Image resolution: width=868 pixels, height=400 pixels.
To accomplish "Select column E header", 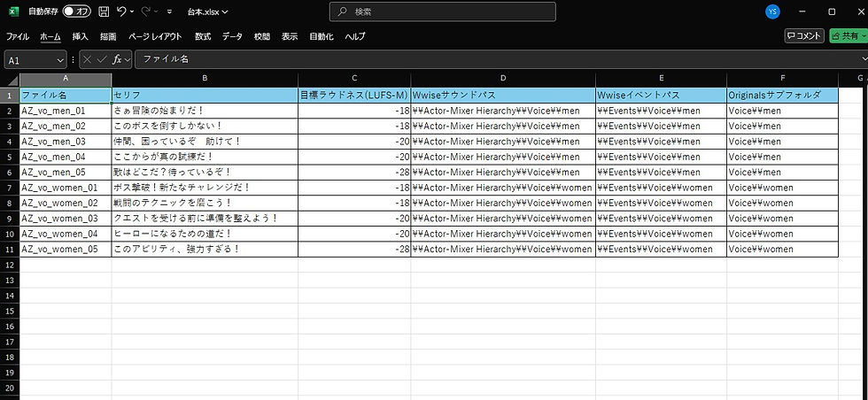I will pyautogui.click(x=662, y=78).
